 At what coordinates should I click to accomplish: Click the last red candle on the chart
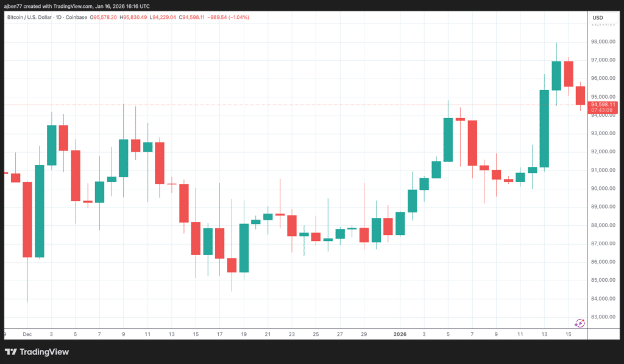[x=580, y=96]
